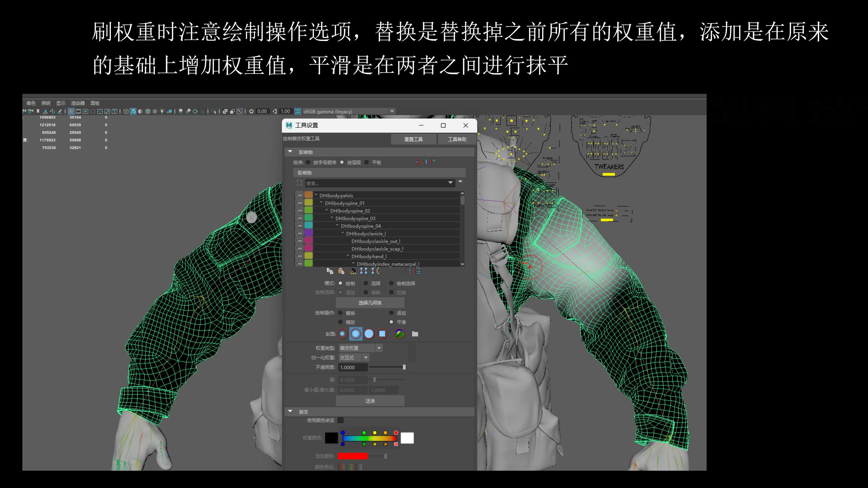Sort influences flat radio button
Viewport: 868px width, 488px height.
click(367, 162)
